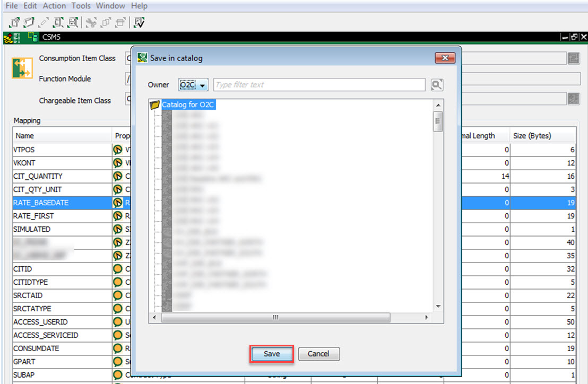Click the dialog scrollbar down arrow
The height and width of the screenshot is (384, 588).
[438, 306]
